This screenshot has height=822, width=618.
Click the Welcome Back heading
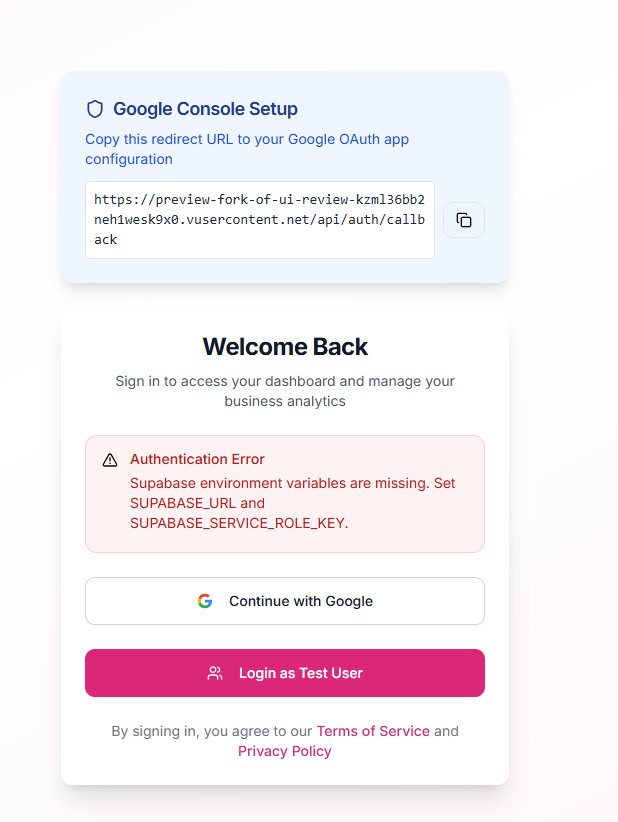285,347
